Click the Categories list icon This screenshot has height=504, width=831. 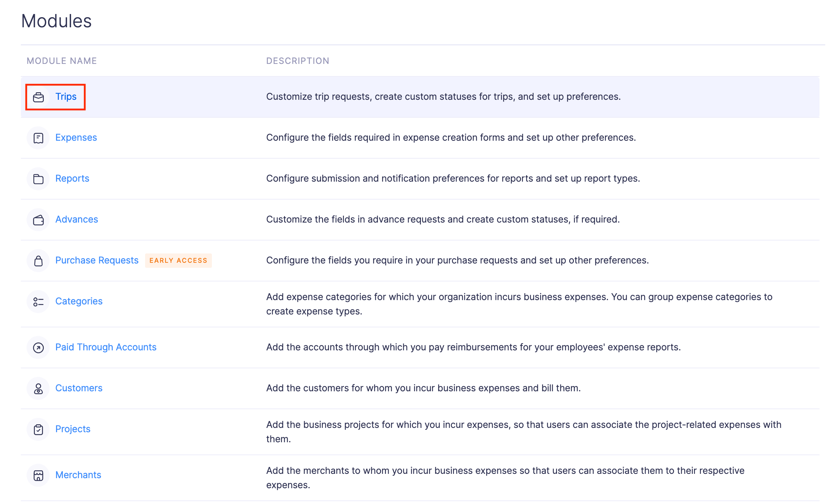(x=38, y=302)
